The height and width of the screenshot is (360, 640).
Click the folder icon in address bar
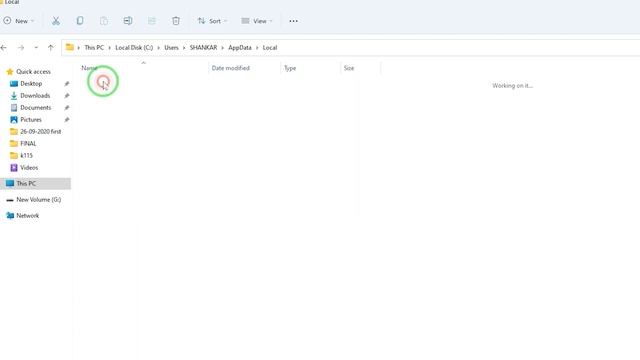70,47
